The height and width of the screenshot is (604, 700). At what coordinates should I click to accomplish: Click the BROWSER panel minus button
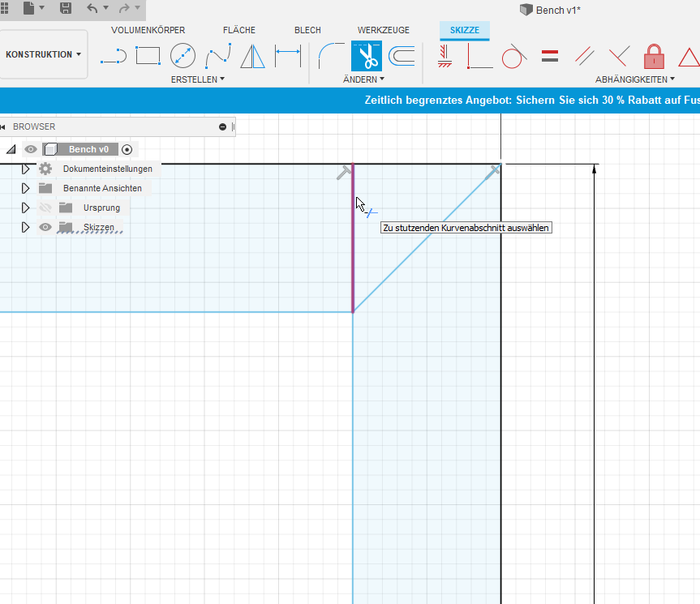(x=223, y=126)
